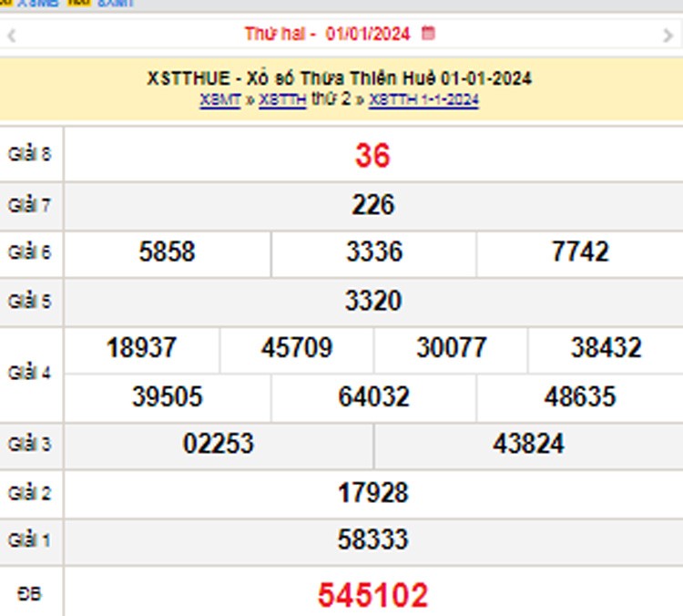This screenshot has height=616, width=683.
Task: Open the XSTTH breadcrumb link
Action: tap(282, 100)
